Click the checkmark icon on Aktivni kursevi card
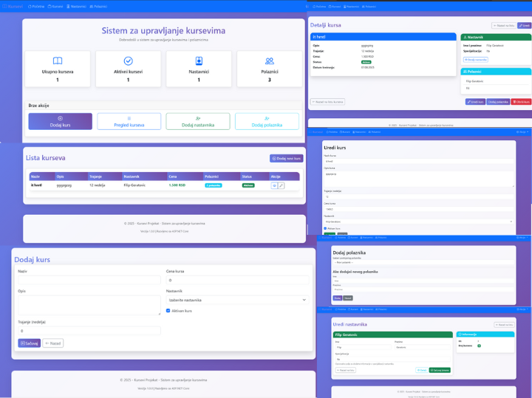 click(x=128, y=61)
